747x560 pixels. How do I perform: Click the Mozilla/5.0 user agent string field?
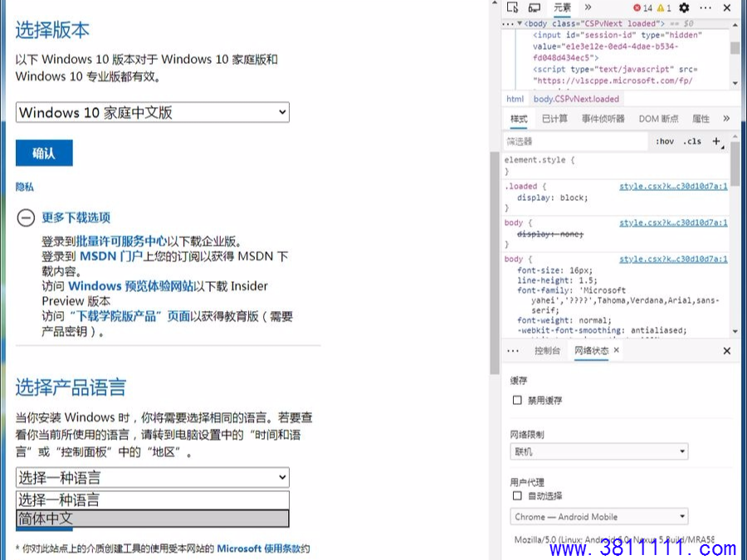(x=614, y=539)
